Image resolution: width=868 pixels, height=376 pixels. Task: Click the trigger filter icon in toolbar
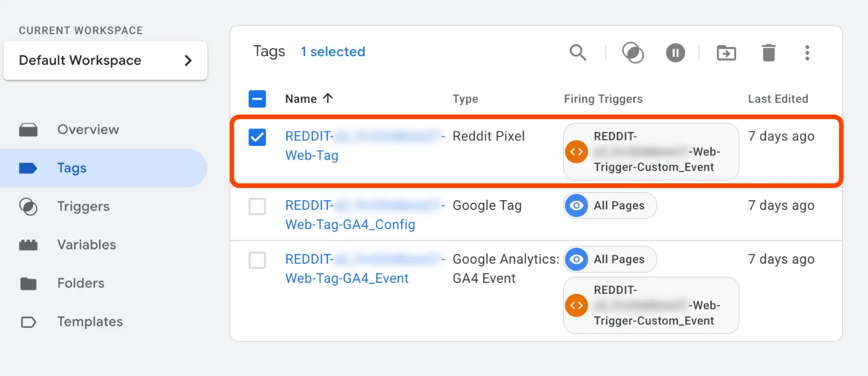[x=632, y=52]
